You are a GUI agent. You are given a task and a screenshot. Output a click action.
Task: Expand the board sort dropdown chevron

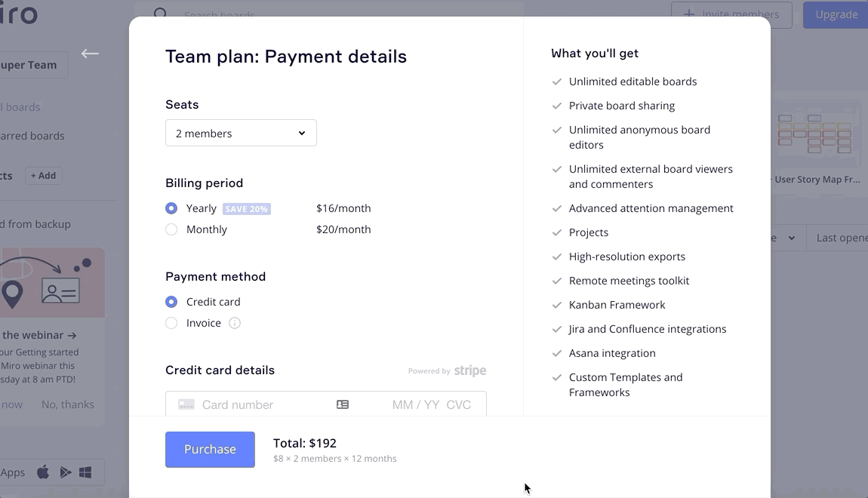tap(791, 238)
